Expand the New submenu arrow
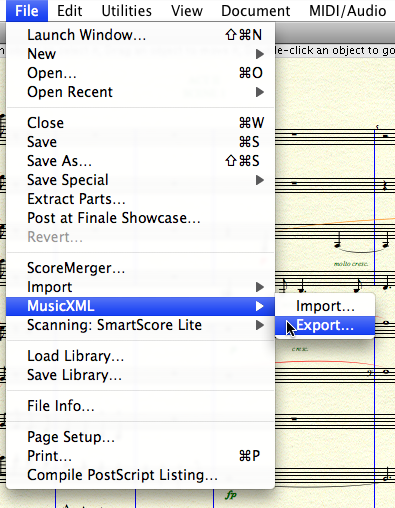This screenshot has height=508, width=395. (260, 54)
